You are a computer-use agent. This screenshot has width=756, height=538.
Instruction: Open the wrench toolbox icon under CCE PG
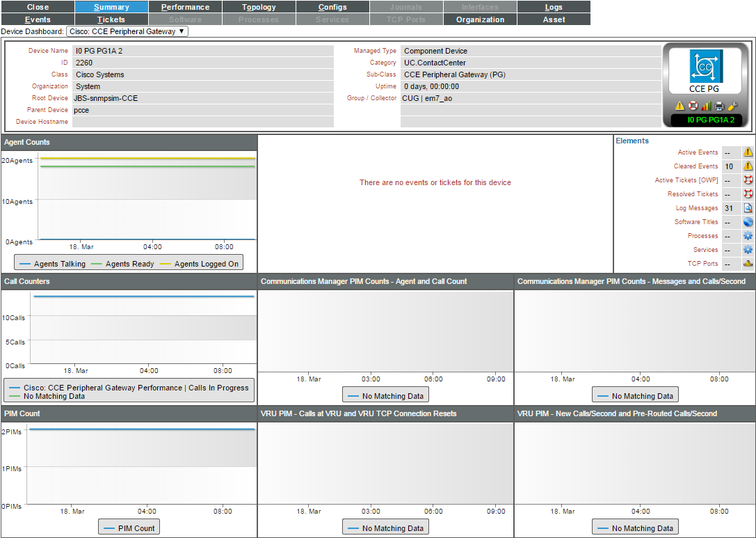point(732,106)
